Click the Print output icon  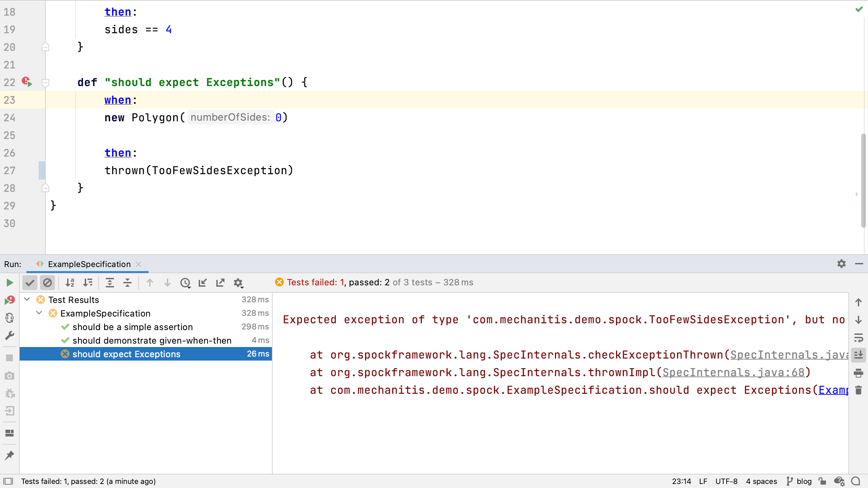(x=858, y=373)
